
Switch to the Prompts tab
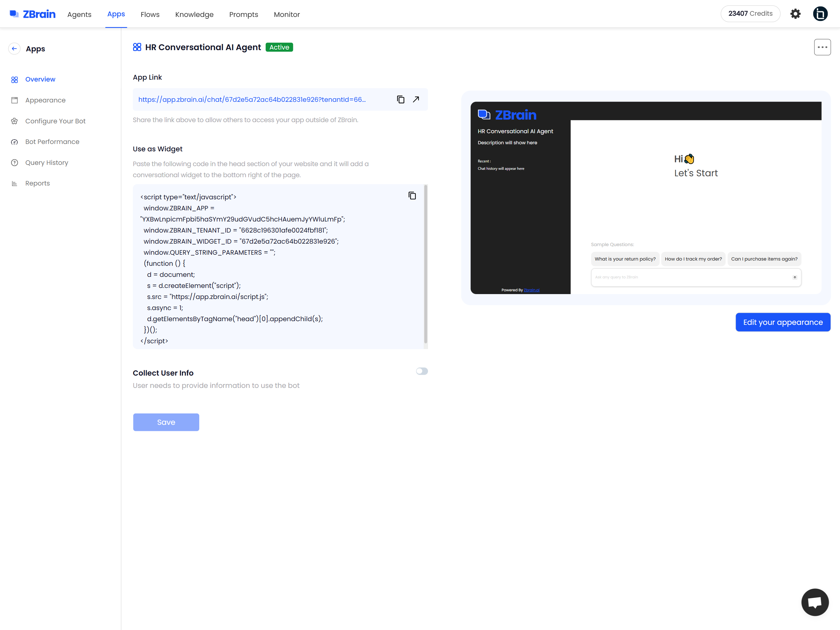click(244, 14)
